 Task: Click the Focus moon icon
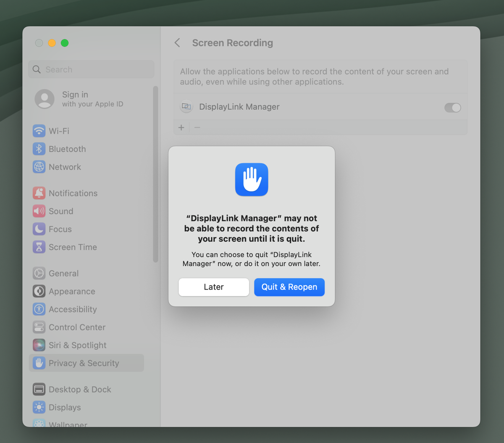coord(39,229)
